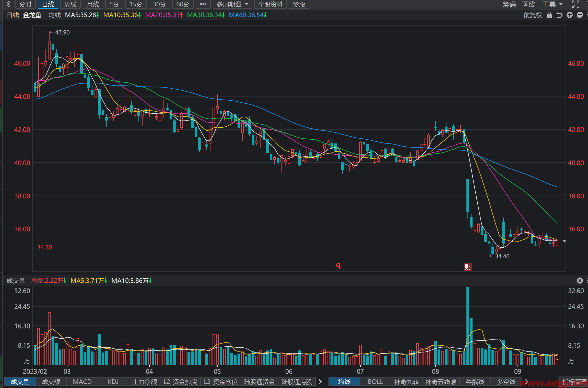588x388 pixels.
Task: Click the red q event marker
Action: point(338,265)
